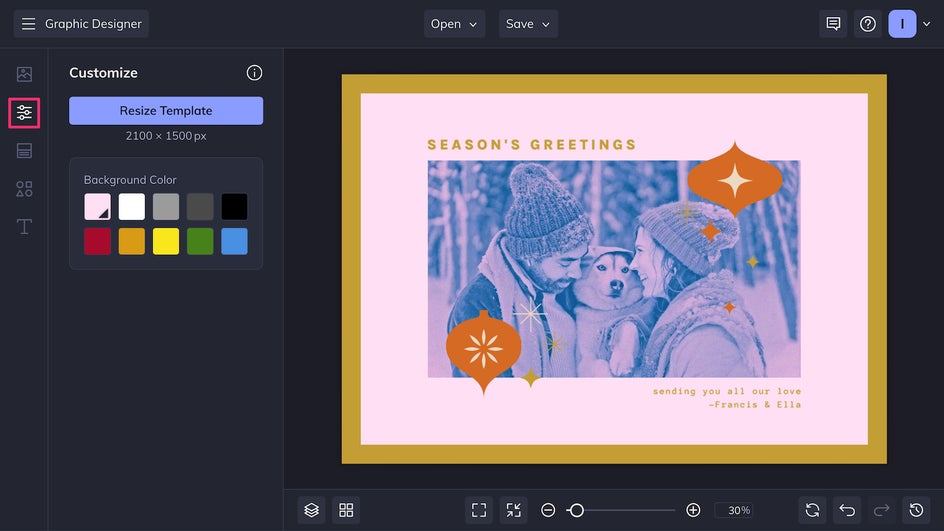The height and width of the screenshot is (531, 944).
Task: Select the couple with husky photo
Action: (614, 269)
